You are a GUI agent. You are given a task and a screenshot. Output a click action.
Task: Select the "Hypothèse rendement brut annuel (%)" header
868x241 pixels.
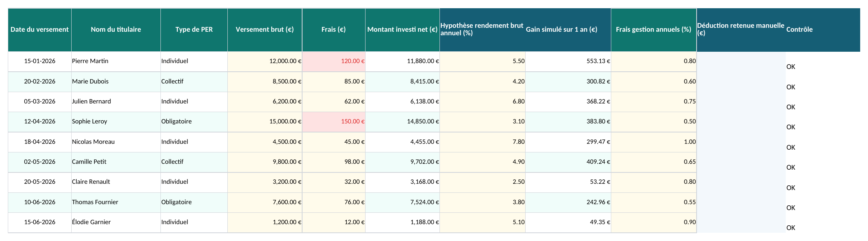(x=483, y=30)
